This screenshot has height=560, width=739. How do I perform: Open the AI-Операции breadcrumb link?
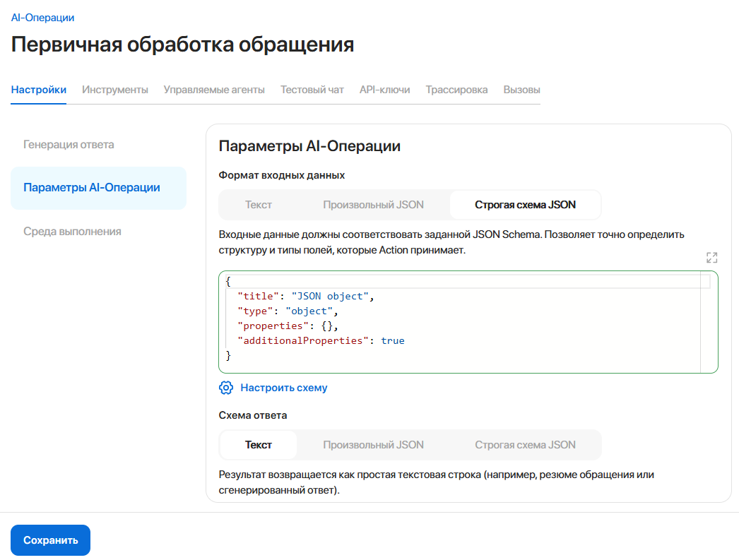pos(41,18)
